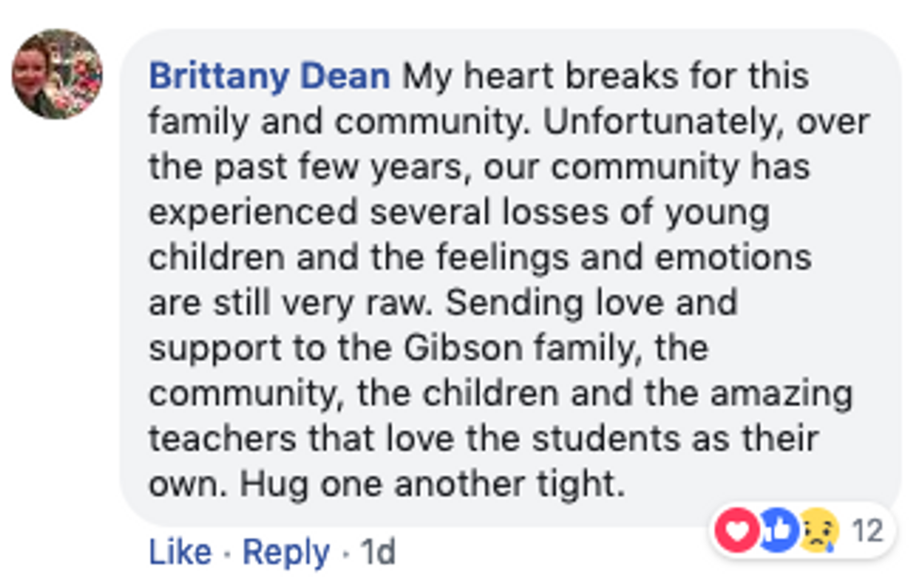
Task: Click the blue thumbs-up reaction icon
Action: 778,531
